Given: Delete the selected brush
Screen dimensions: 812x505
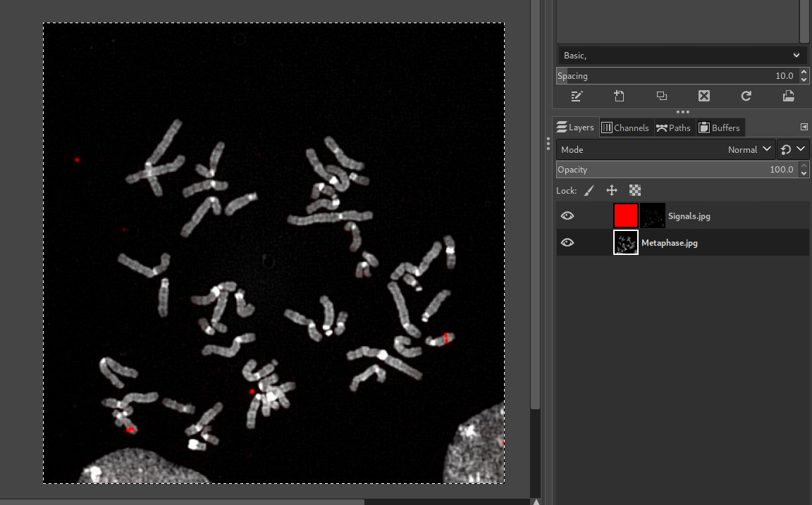Looking at the screenshot, I should pos(703,96).
